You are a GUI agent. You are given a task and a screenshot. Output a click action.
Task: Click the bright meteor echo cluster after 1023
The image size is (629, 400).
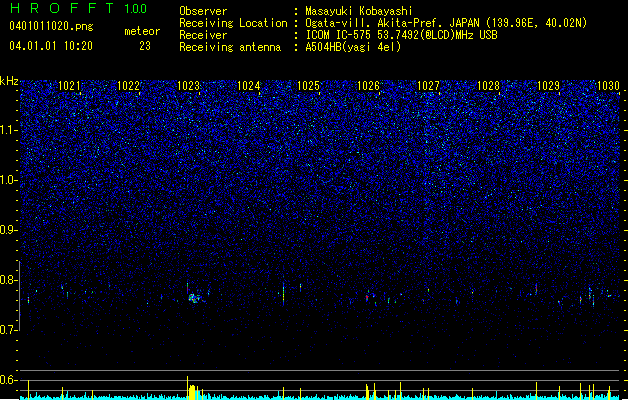(x=194, y=298)
